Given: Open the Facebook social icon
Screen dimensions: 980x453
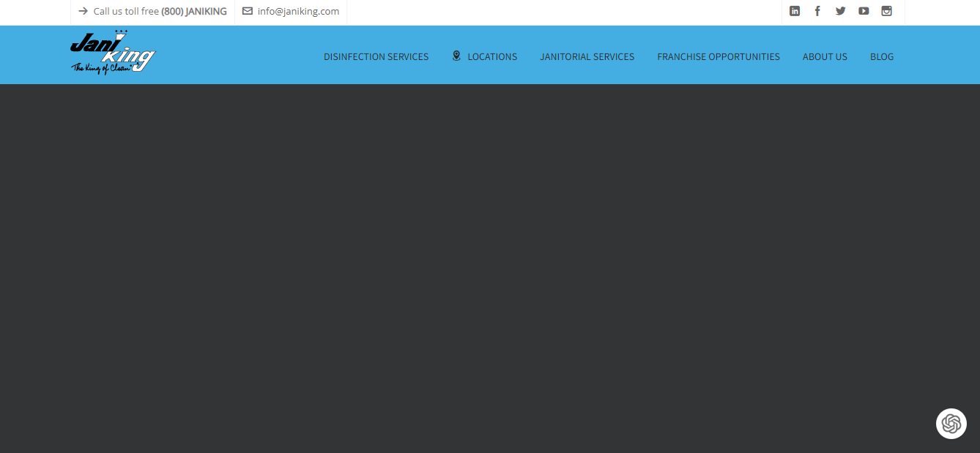Looking at the screenshot, I should coord(817,11).
